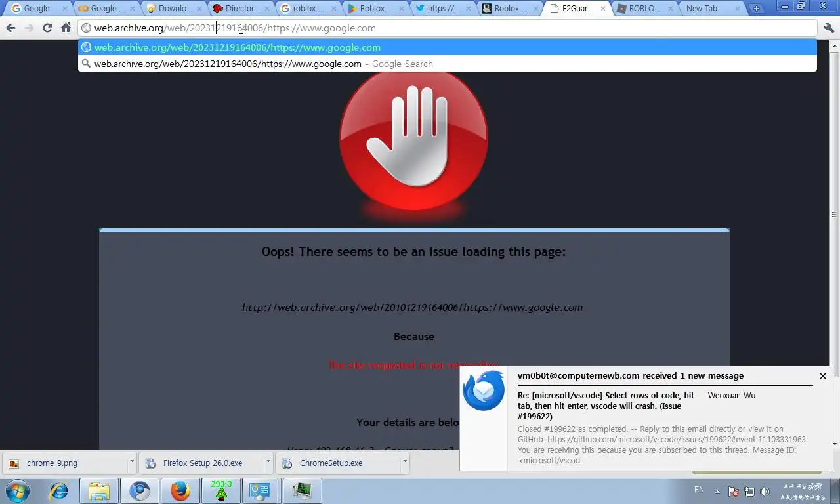Close the ROBLO... tab

[x=670, y=9]
